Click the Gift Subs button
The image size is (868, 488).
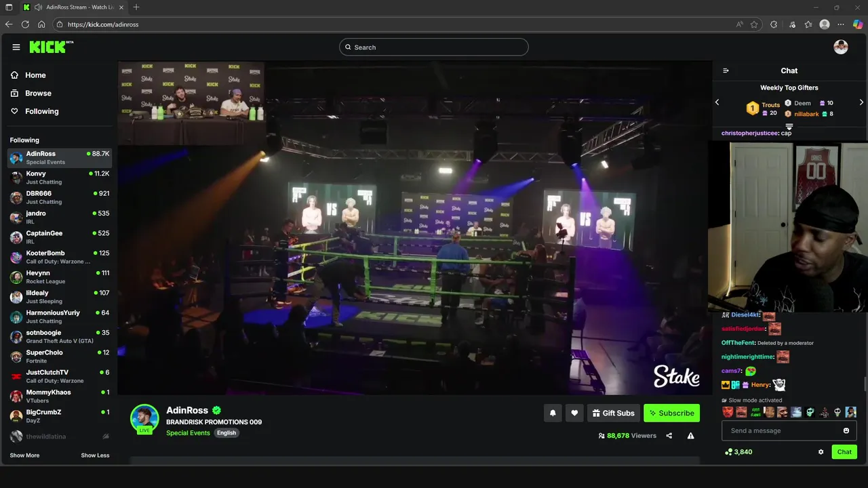point(613,413)
